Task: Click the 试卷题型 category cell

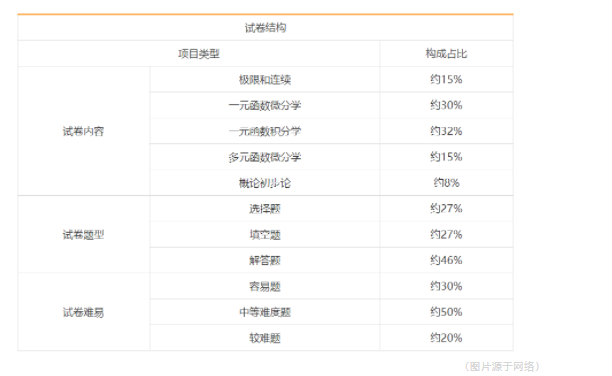Action: pos(83,235)
